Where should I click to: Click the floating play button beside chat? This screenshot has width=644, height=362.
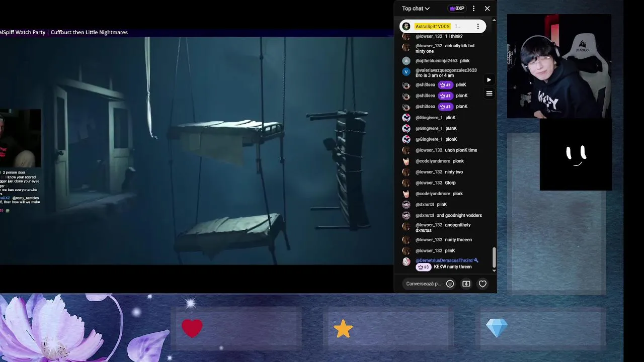tap(489, 80)
